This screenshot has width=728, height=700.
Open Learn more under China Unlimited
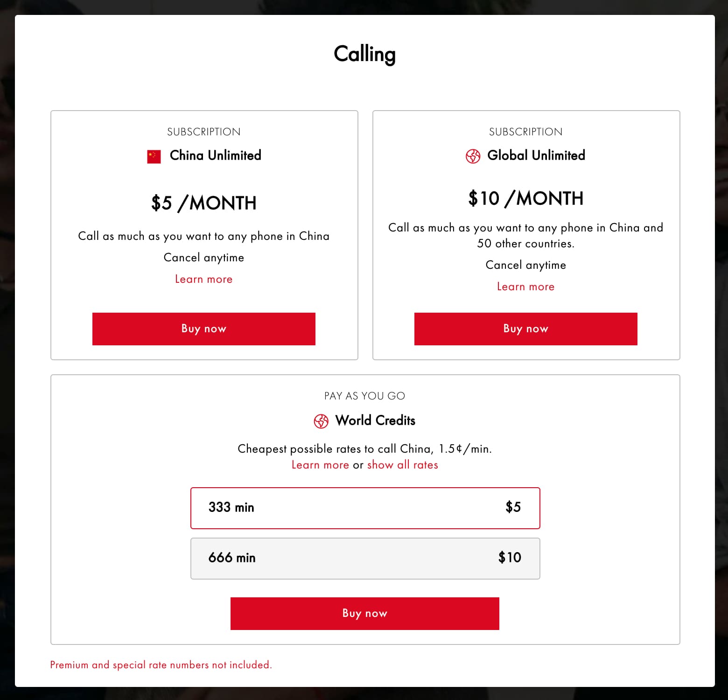[203, 279]
